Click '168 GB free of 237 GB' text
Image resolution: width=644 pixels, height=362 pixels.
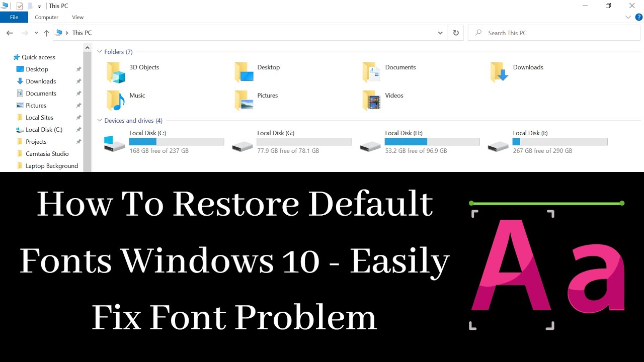[x=159, y=151]
